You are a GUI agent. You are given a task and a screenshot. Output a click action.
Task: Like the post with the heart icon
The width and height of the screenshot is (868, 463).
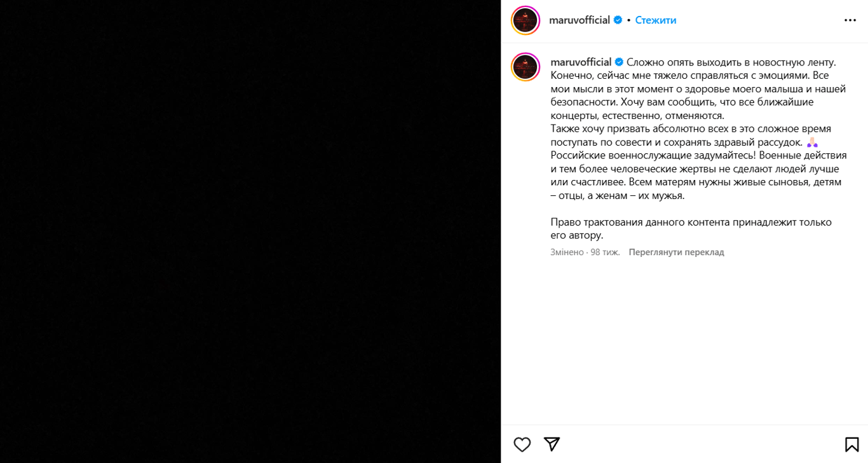(522, 445)
